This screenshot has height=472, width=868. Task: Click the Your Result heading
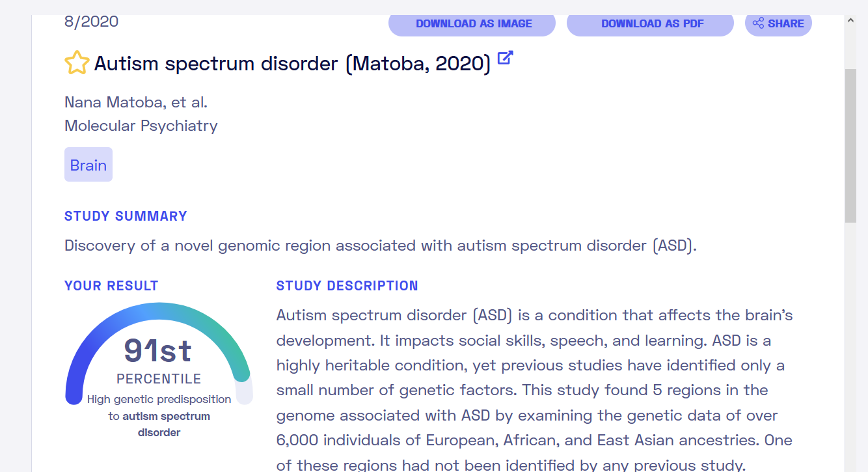111,286
